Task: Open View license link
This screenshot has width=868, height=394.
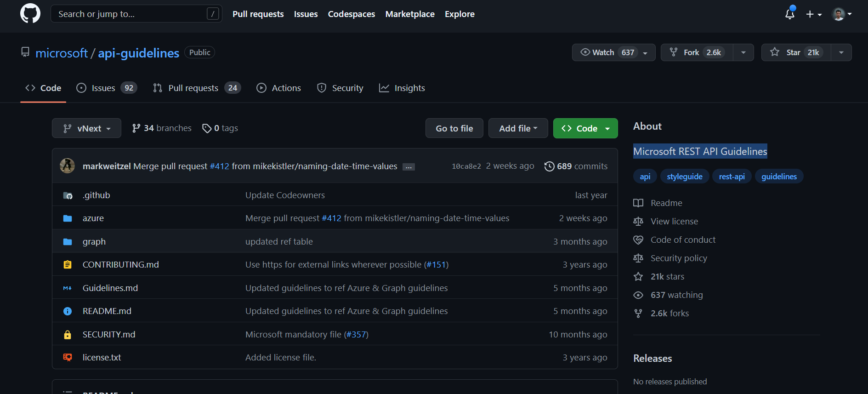Action: pos(666,221)
